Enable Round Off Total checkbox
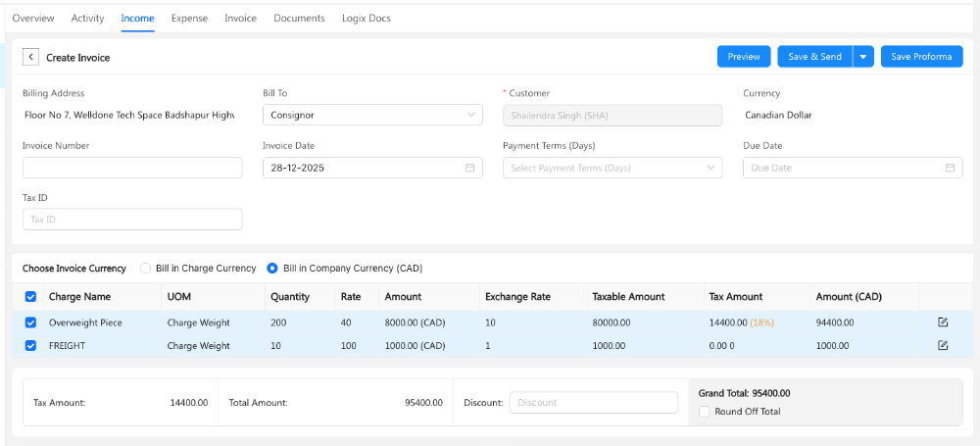Screen dimensions: 980x446 (x=705, y=412)
